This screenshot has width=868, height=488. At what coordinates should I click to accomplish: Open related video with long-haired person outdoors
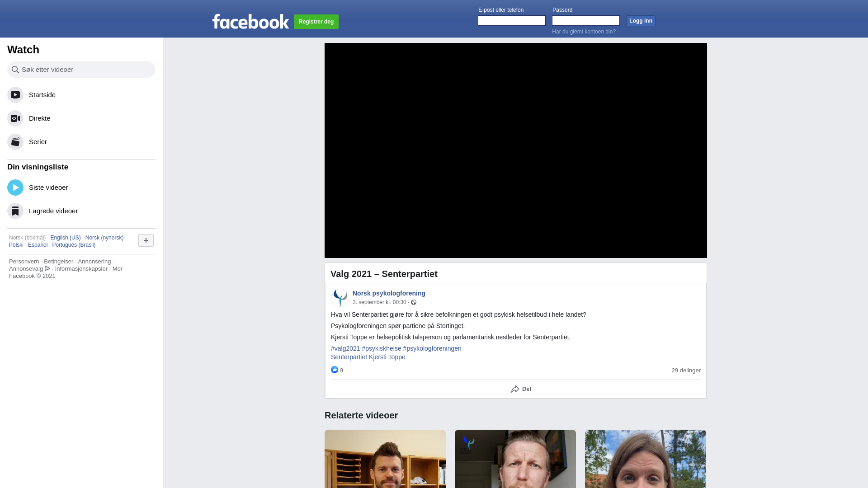(x=646, y=459)
